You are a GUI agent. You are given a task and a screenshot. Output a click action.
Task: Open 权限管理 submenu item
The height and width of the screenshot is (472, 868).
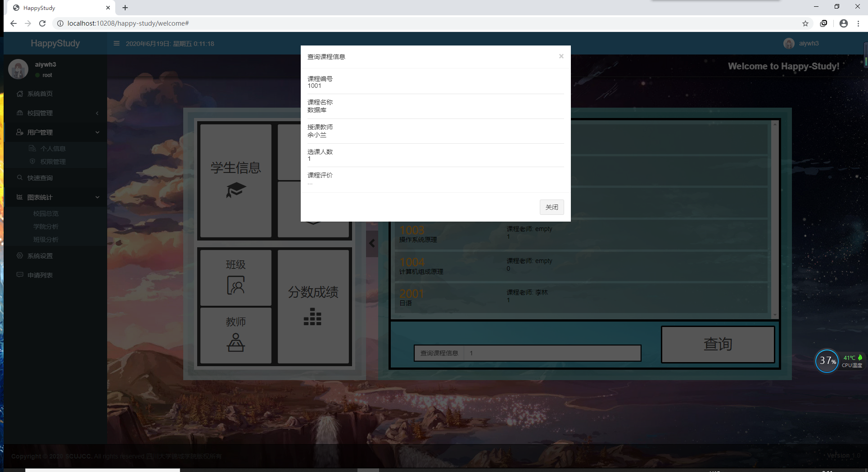[x=53, y=162]
